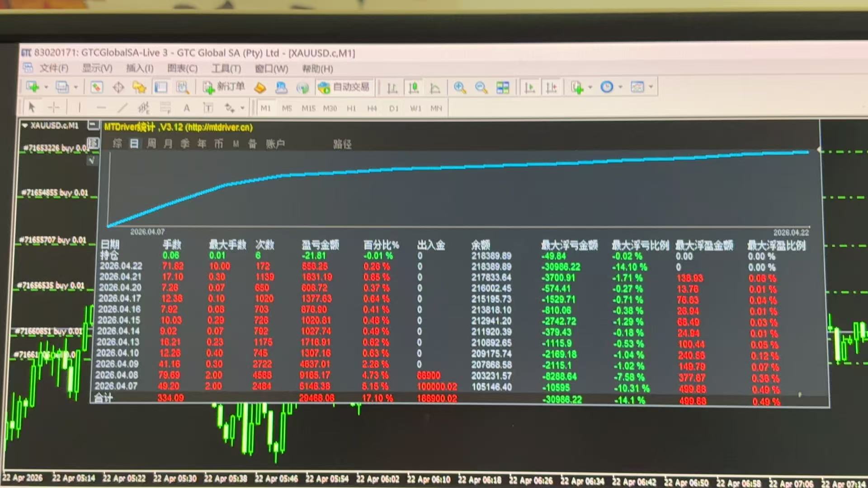Open the 账户 tab in MTDriver
The width and height of the screenshot is (868, 488).
click(x=276, y=144)
